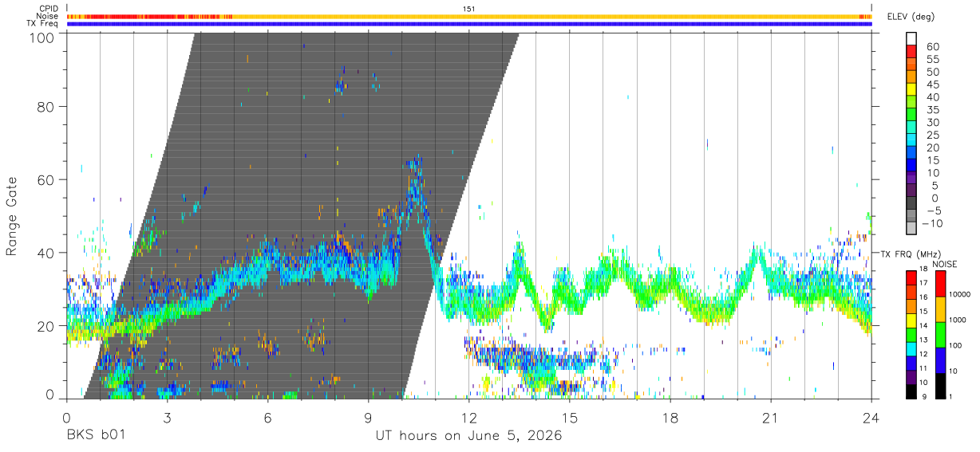
Task: Click the UT hours on June 5, 2026 title
Action: (x=469, y=436)
